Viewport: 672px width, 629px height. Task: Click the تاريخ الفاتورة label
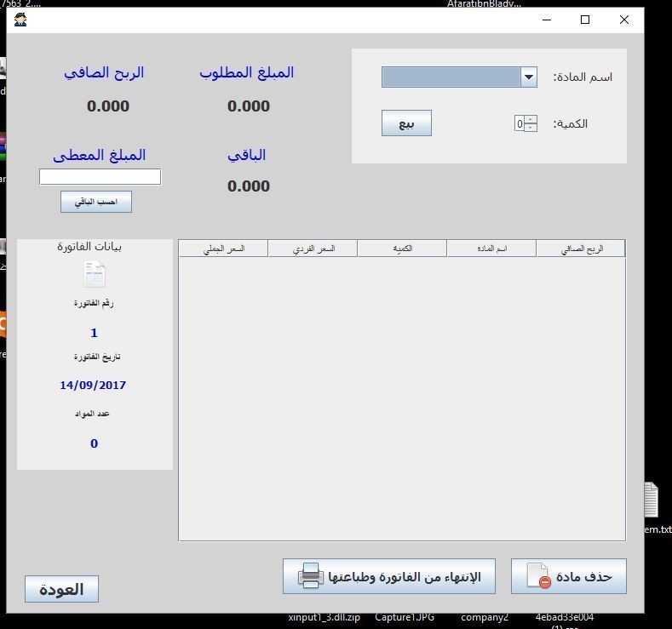(x=97, y=357)
